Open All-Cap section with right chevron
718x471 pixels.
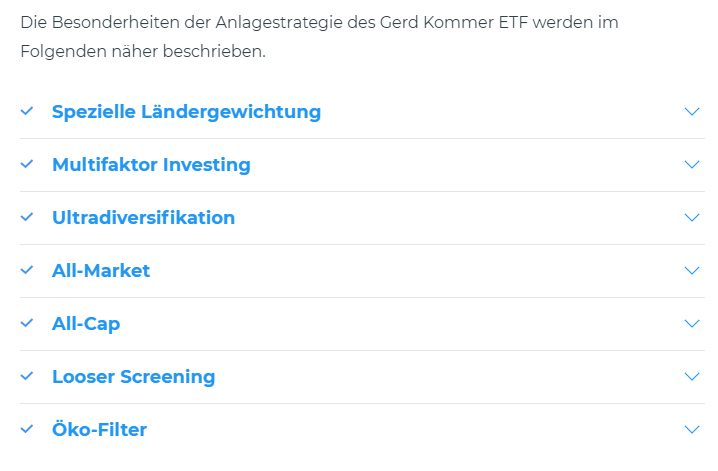click(692, 323)
